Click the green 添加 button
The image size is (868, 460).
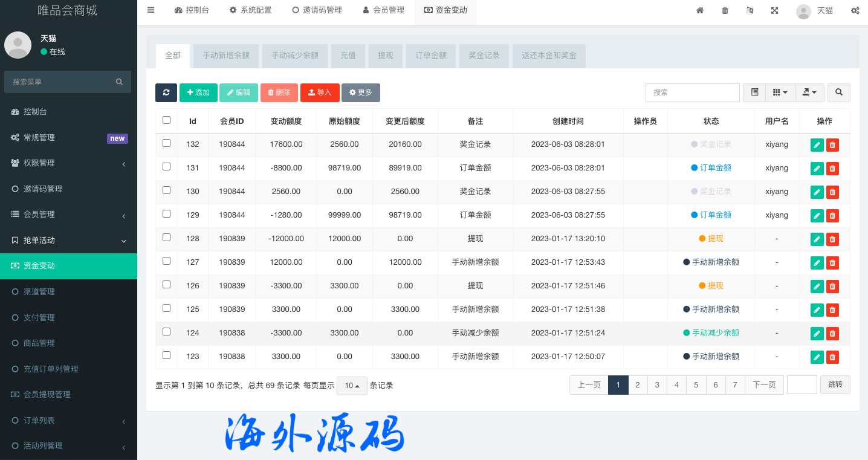point(198,92)
